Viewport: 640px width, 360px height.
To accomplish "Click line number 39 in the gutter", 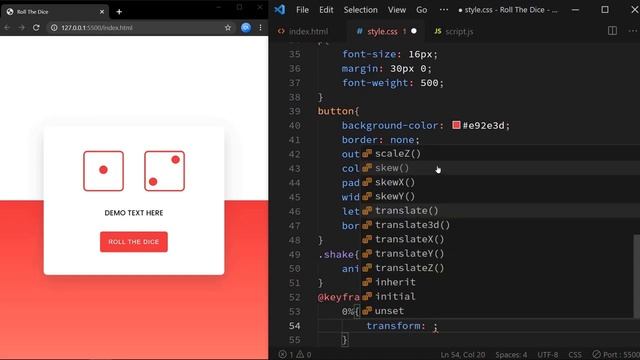I will [295, 111].
